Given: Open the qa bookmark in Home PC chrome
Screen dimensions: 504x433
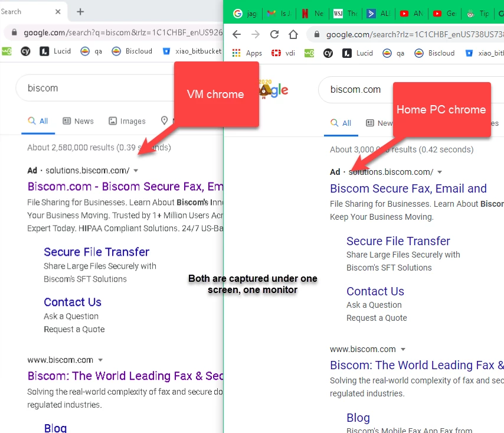Looking at the screenshot, I should 394,53.
